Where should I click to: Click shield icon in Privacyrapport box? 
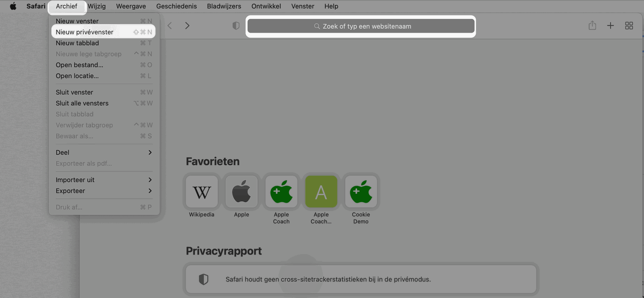tap(204, 279)
